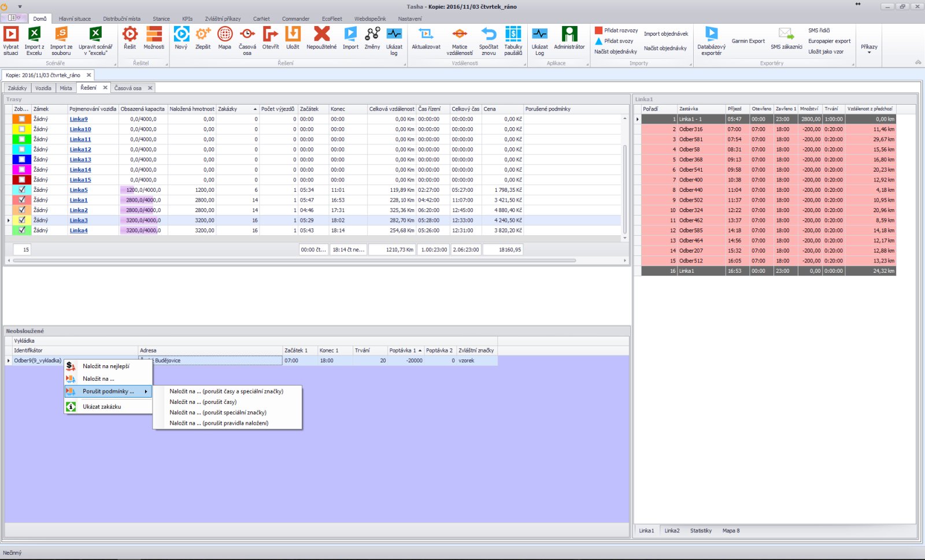Screen dimensions: 925x560
Task: Open the Administrátor icon
Action: [569, 34]
